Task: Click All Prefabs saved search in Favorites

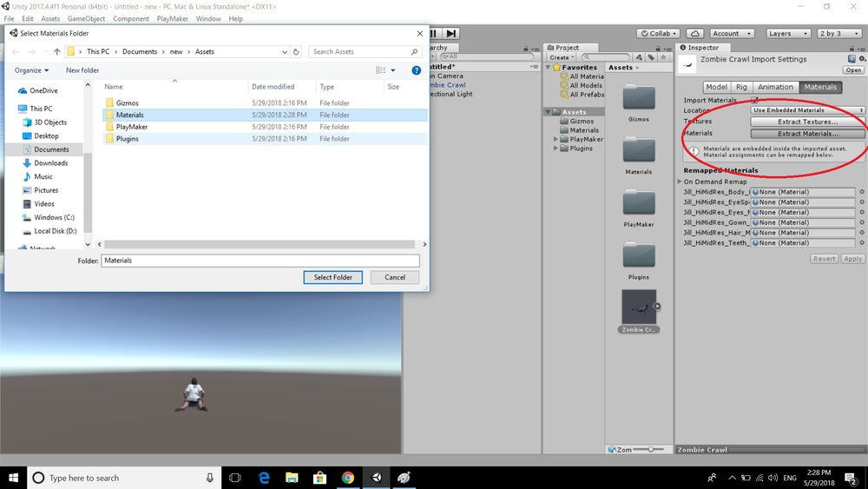Action: pos(582,94)
